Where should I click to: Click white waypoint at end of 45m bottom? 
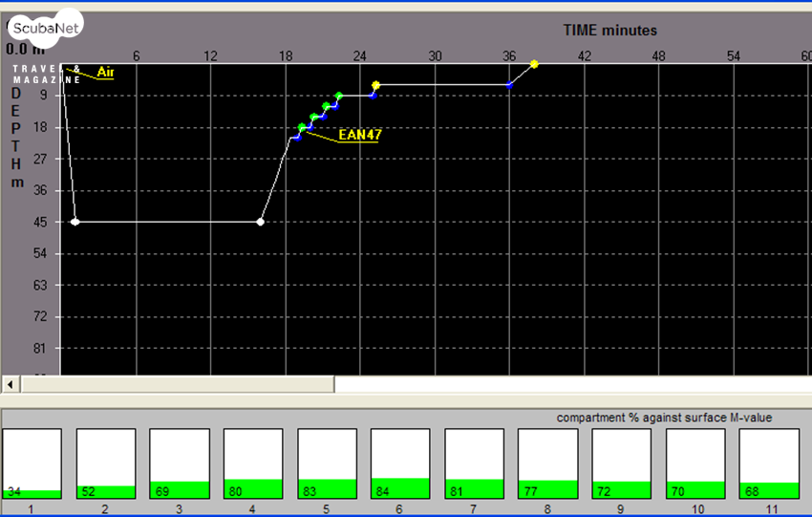(x=261, y=222)
